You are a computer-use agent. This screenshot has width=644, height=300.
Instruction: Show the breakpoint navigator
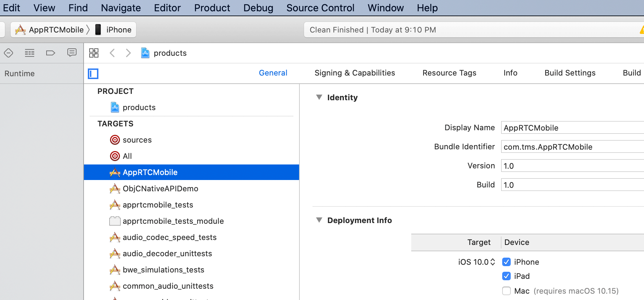click(x=50, y=53)
